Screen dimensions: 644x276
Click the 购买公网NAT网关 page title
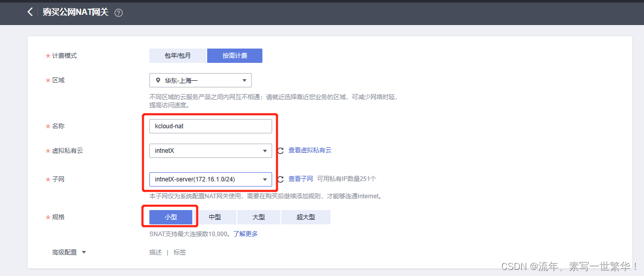pyautogui.click(x=76, y=12)
